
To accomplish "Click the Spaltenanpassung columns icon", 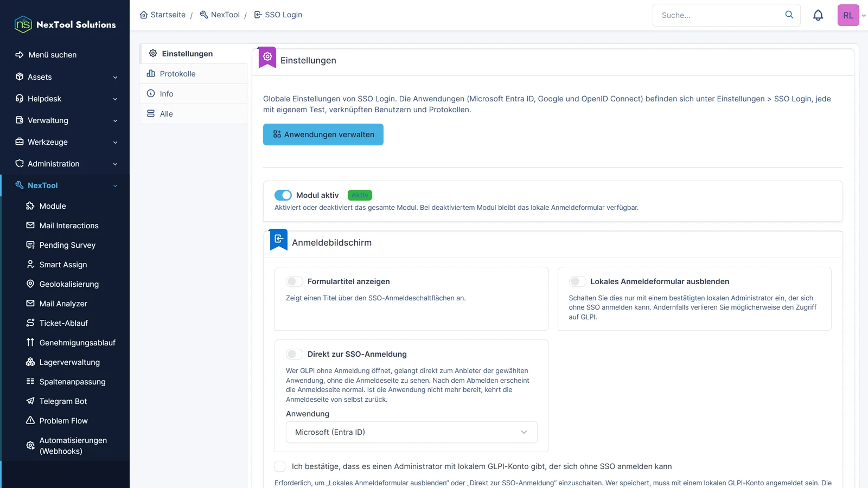I will [30, 381].
